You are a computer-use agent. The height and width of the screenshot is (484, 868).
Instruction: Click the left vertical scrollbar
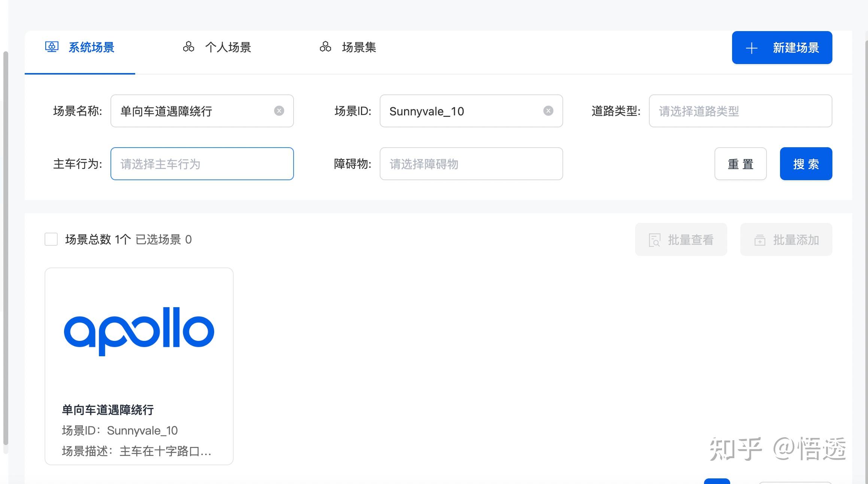(6, 248)
